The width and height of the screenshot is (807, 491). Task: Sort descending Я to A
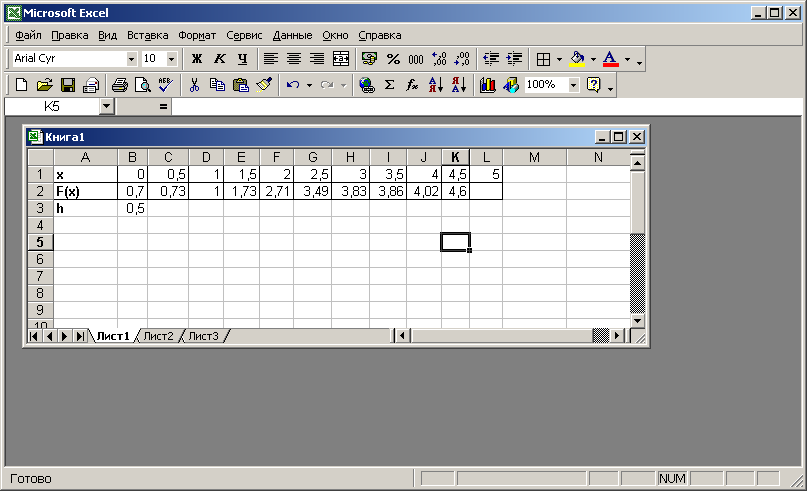459,84
